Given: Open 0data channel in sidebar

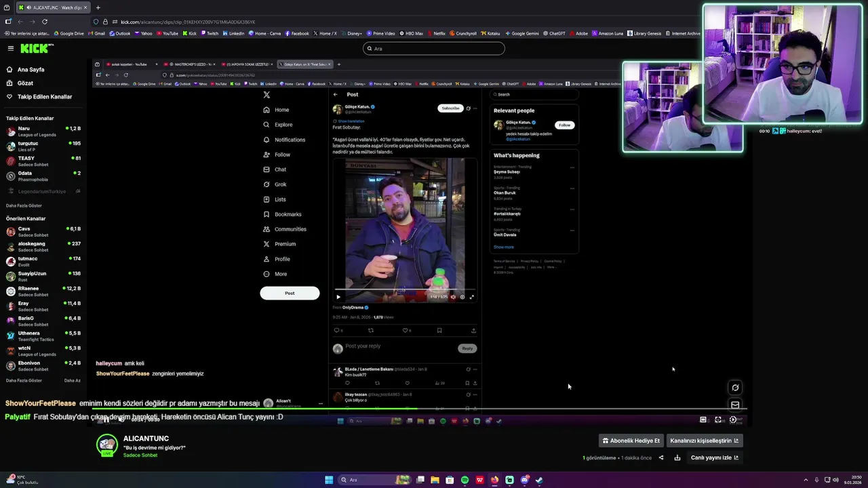Looking at the screenshot, I should pos(43,176).
